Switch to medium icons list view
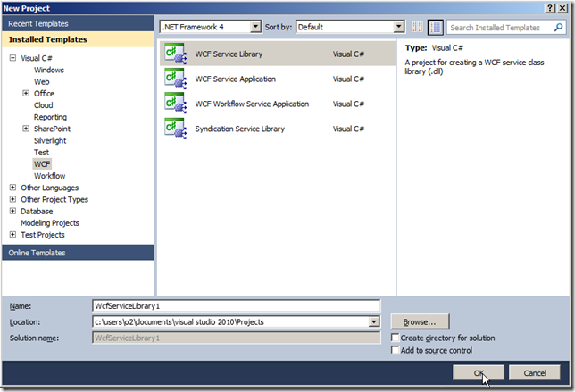Viewport: 575px width, 392px height. [436, 27]
